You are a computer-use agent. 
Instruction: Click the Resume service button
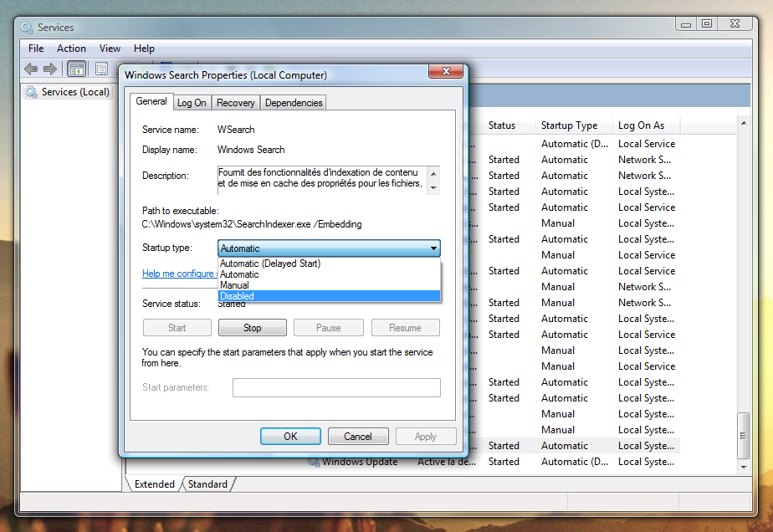405,328
